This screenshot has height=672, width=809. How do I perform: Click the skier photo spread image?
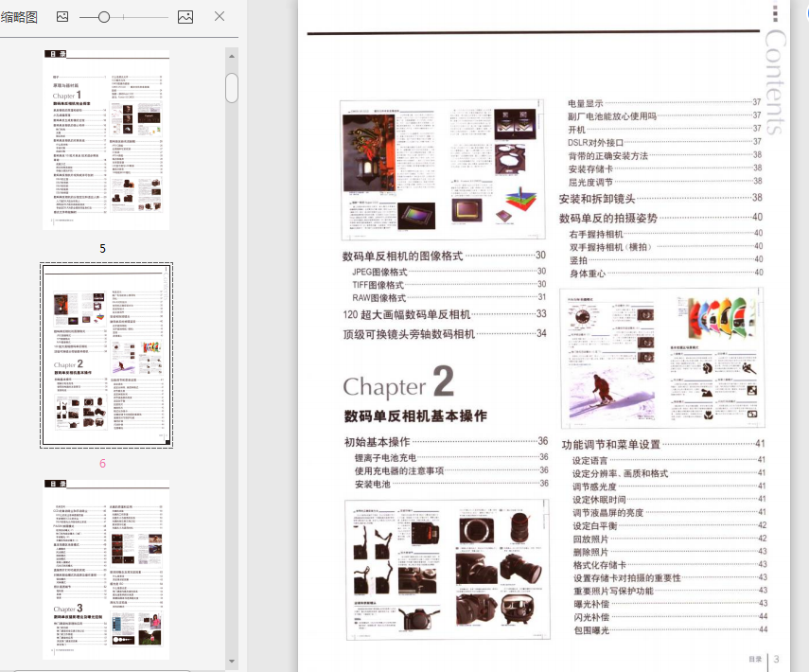click(662, 358)
